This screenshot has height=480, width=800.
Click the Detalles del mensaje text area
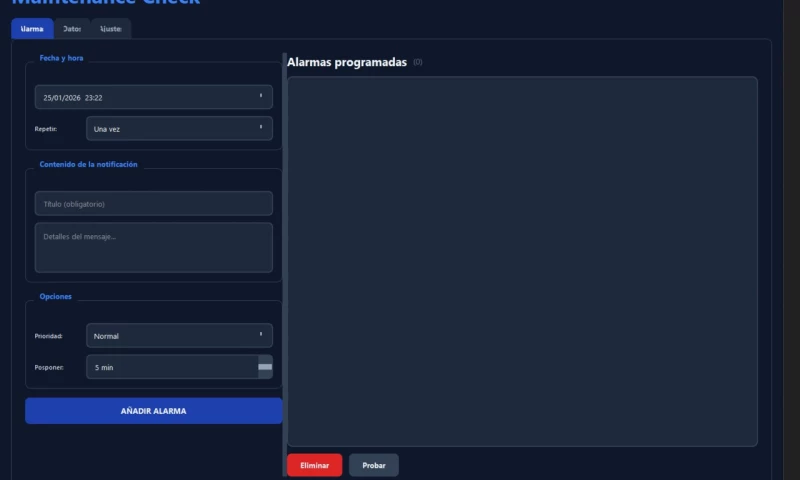click(x=154, y=247)
